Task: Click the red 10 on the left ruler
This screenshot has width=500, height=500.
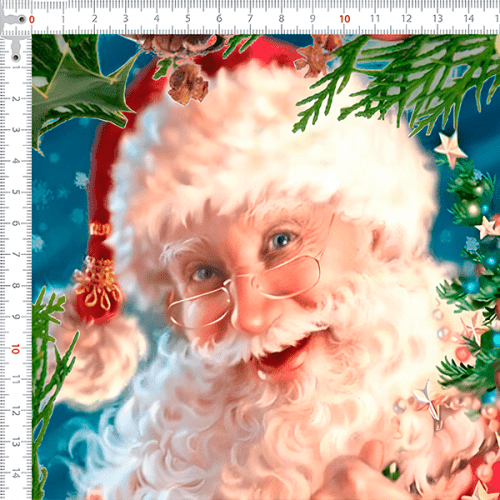Action: pyautogui.click(x=15, y=349)
